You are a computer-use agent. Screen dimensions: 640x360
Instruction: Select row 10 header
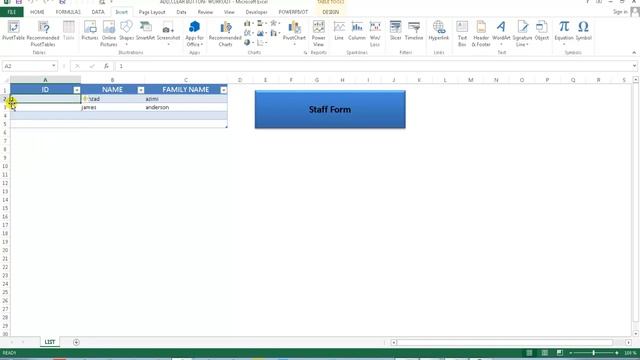click(x=5, y=166)
